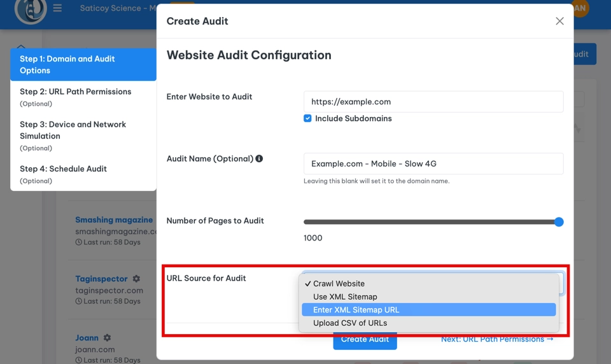Image resolution: width=611 pixels, height=364 pixels.
Task: Click the site logo icon
Action: pos(31,10)
